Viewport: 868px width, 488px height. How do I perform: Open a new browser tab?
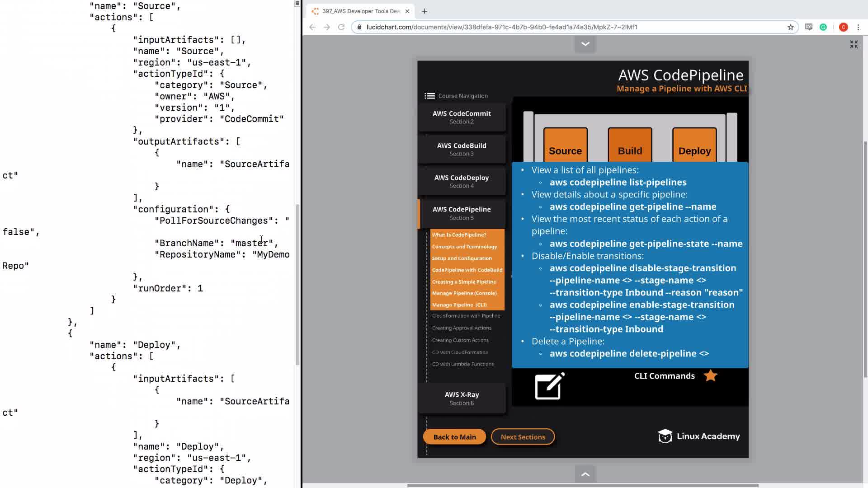coord(424,11)
